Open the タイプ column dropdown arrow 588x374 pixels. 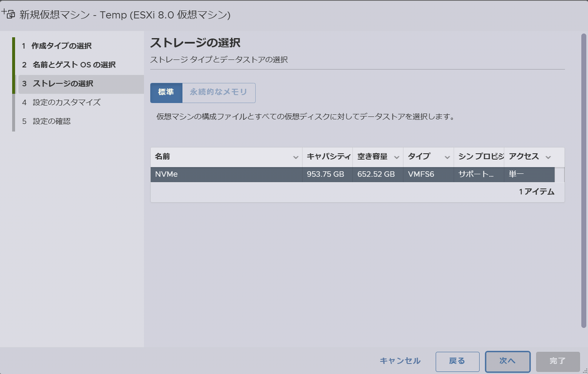[447, 157]
